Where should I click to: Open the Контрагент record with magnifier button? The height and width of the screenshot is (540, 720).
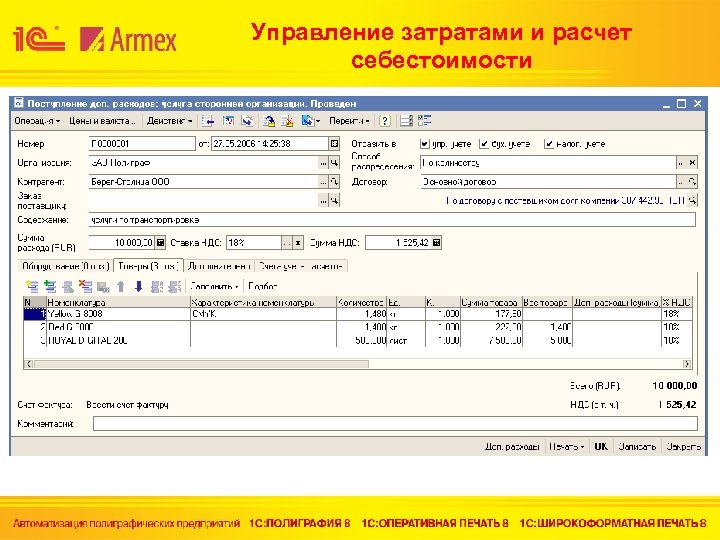pyautogui.click(x=335, y=181)
